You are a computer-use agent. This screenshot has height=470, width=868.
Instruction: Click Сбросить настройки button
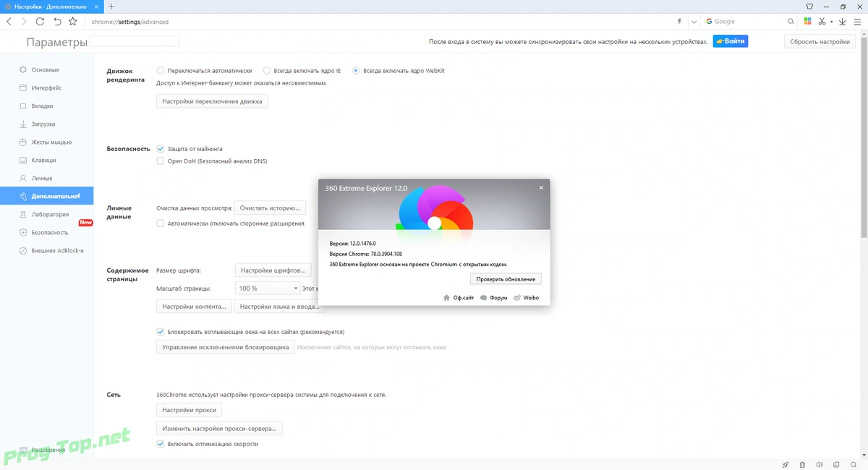tap(820, 42)
